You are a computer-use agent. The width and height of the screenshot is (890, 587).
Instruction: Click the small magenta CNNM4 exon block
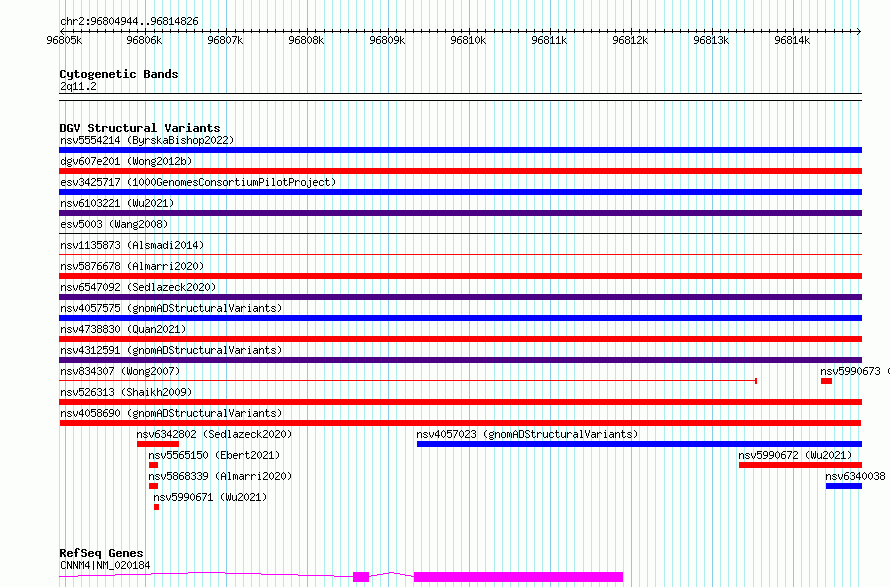(x=361, y=577)
